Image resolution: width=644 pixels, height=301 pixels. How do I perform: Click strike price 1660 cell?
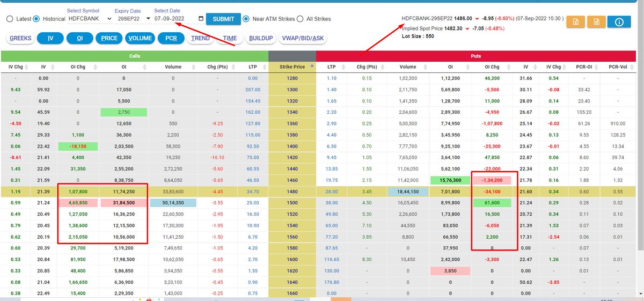pyautogui.click(x=292, y=293)
